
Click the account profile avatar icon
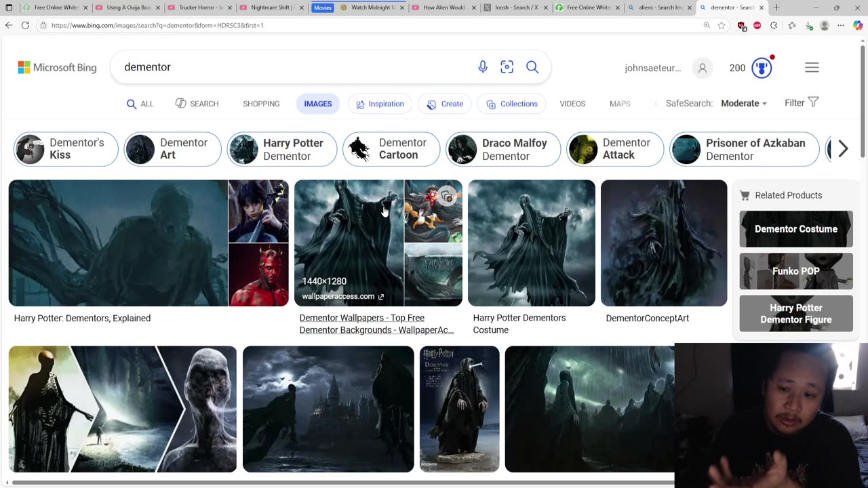coord(703,68)
